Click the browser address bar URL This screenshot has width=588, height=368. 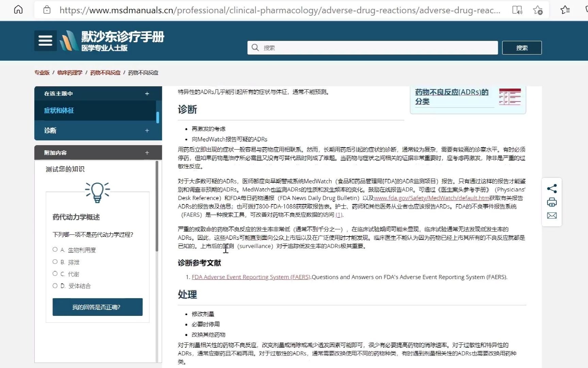[x=280, y=10]
